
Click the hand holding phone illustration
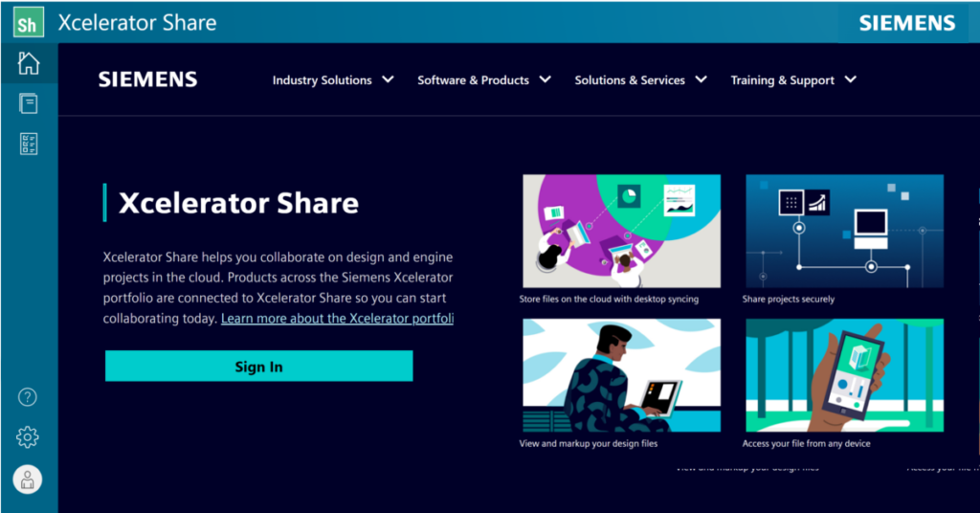click(x=844, y=375)
